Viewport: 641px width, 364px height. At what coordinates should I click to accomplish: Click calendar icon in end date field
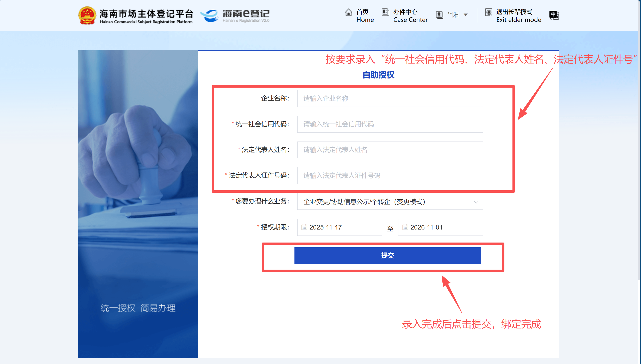coord(405,227)
